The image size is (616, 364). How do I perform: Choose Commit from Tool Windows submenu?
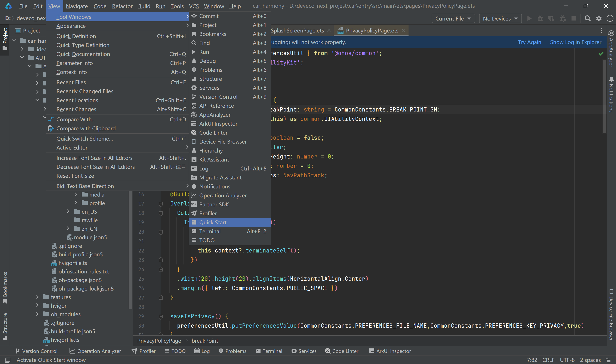click(x=230, y=16)
